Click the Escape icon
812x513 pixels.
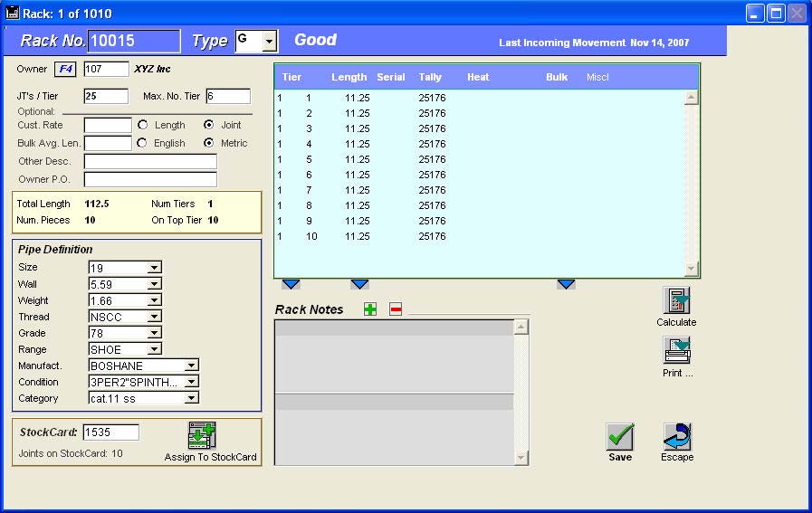(676, 437)
